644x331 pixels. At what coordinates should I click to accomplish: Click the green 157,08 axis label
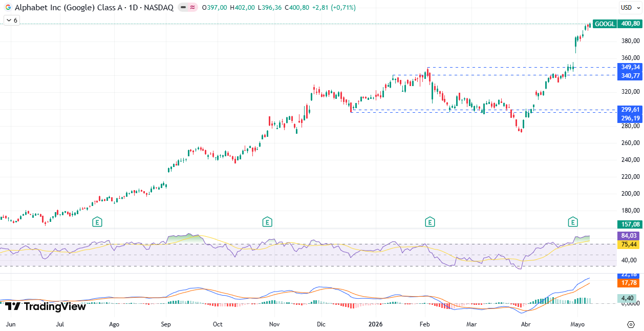point(630,224)
